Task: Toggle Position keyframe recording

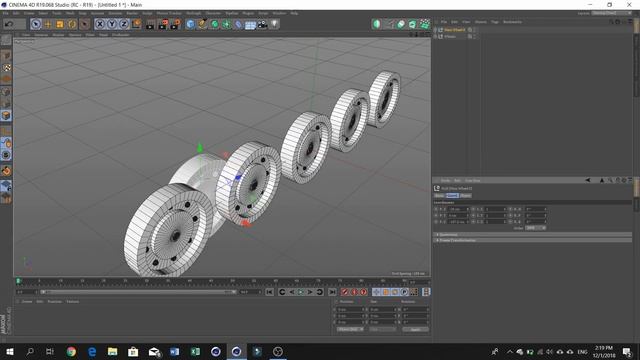Action: coord(376,292)
